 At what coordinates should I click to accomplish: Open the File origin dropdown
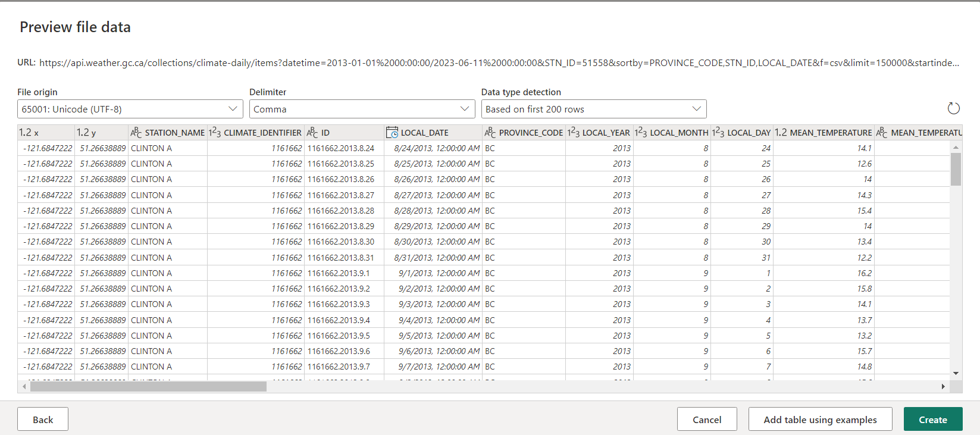click(130, 109)
